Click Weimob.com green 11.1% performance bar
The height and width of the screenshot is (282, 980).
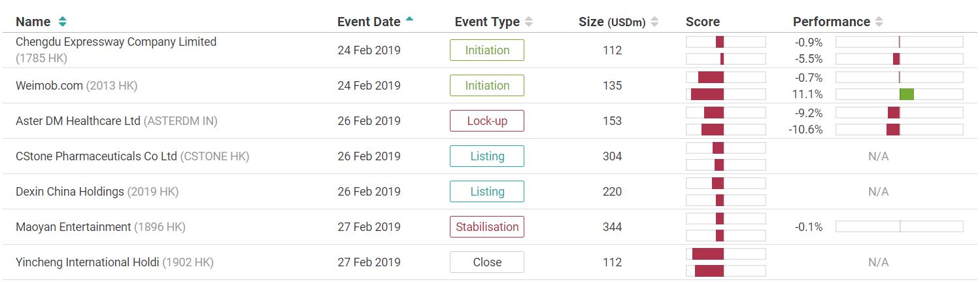pos(907,94)
